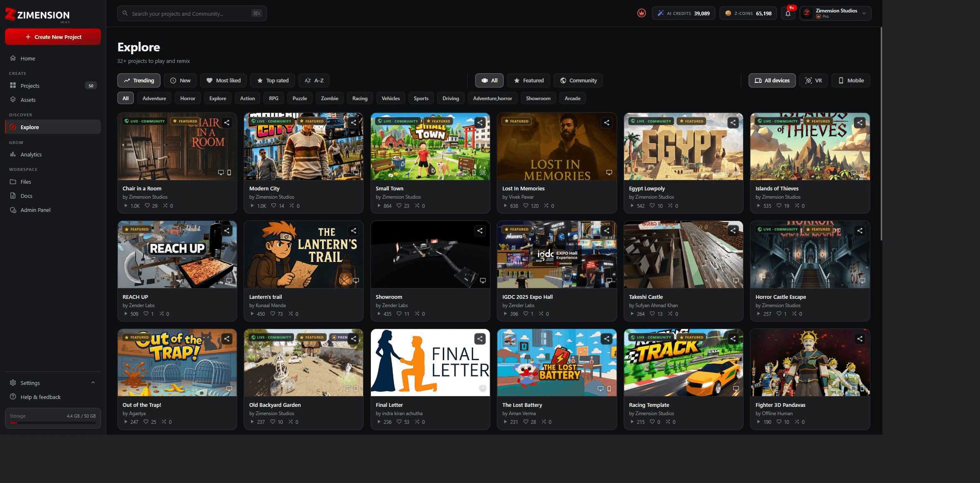Click share icon on Lost In Memories card

pyautogui.click(x=607, y=123)
